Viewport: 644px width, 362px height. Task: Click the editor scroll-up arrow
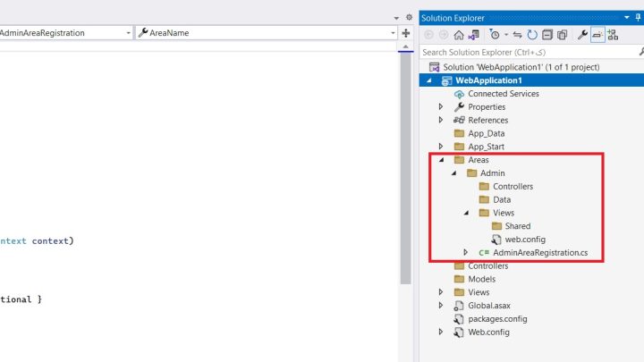(406, 46)
